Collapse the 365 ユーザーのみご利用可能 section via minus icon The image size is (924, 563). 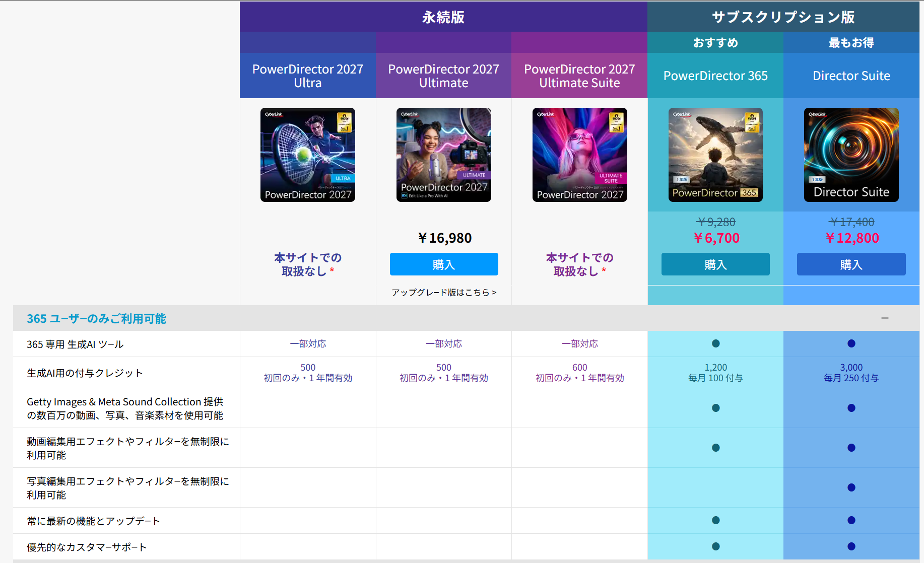885,318
